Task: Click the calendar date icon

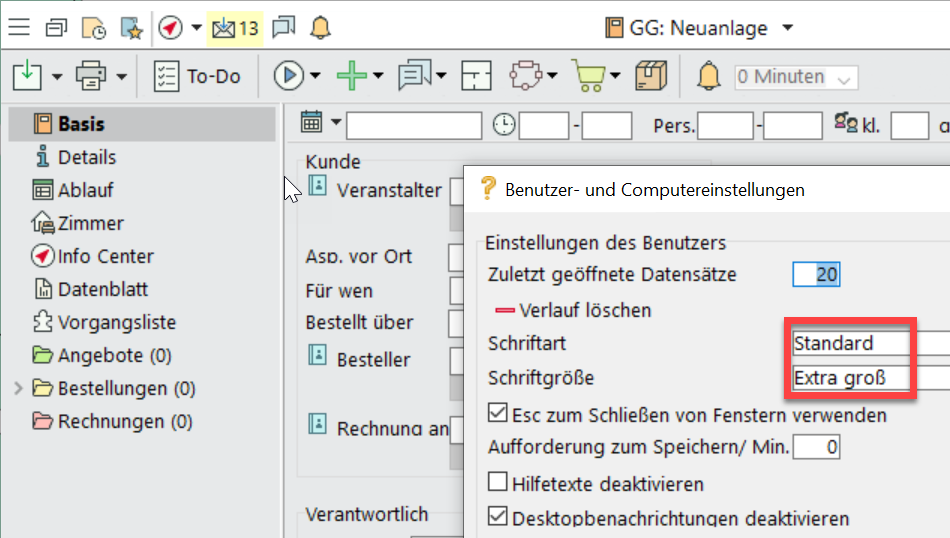Action: [x=312, y=124]
